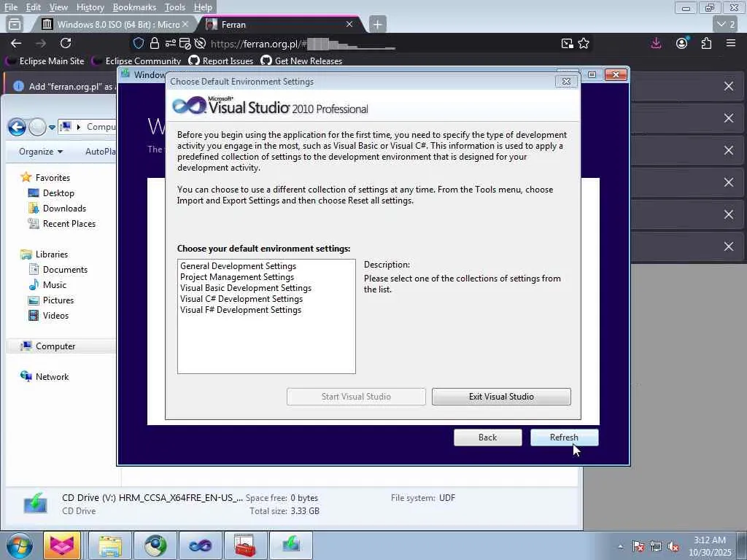This screenshot has width=747, height=560.
Task: Open the red toolbox taskbar icon
Action: 245,545
